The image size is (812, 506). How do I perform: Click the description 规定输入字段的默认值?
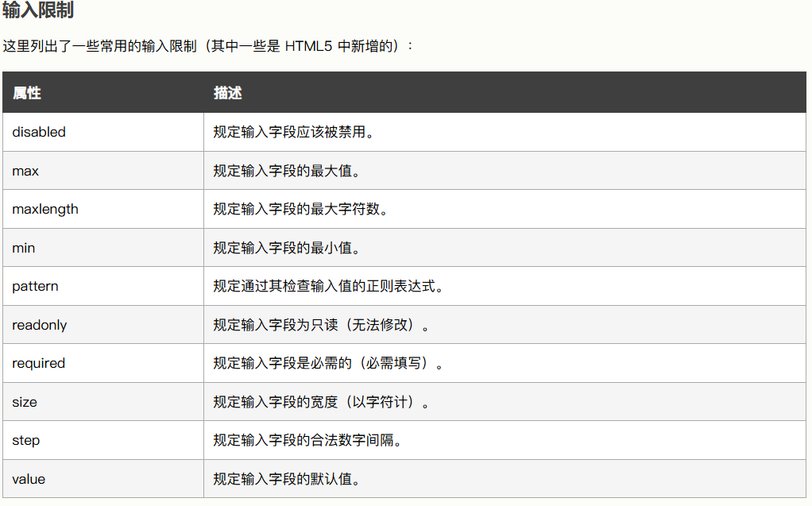pos(286,479)
